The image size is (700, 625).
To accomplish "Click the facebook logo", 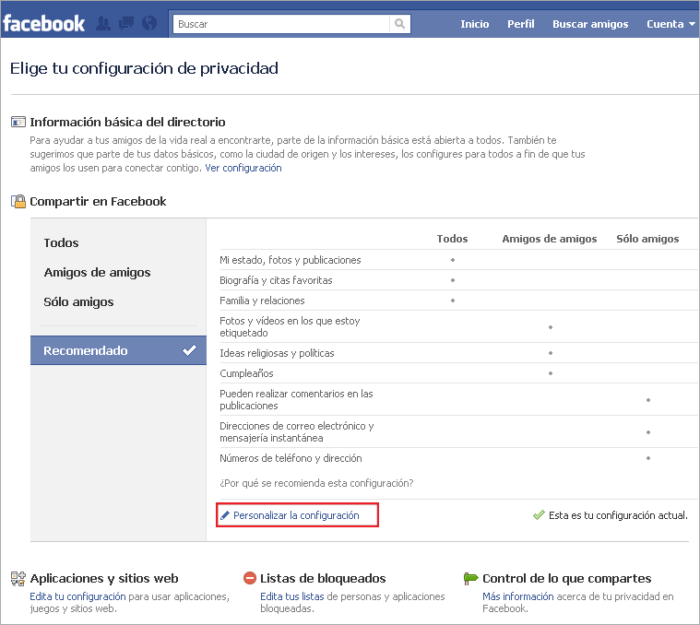I will [44, 24].
